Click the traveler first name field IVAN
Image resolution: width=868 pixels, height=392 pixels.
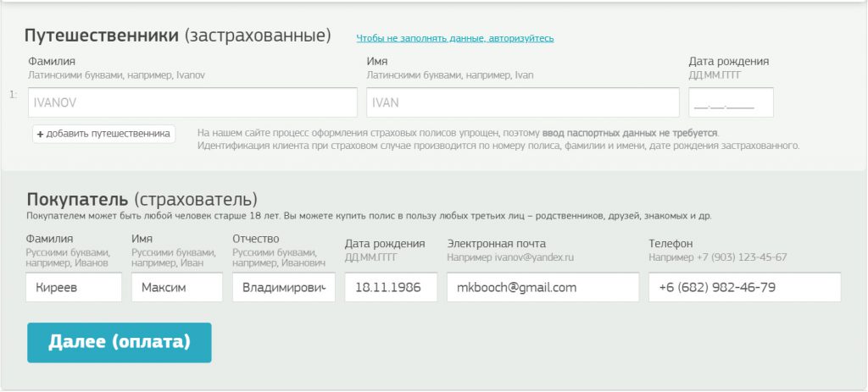coord(522,102)
